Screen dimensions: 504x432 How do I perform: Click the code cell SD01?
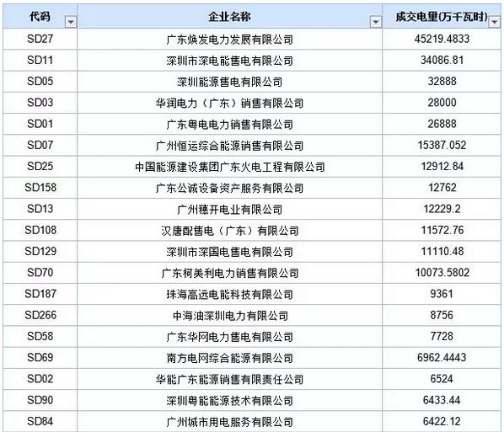click(40, 124)
